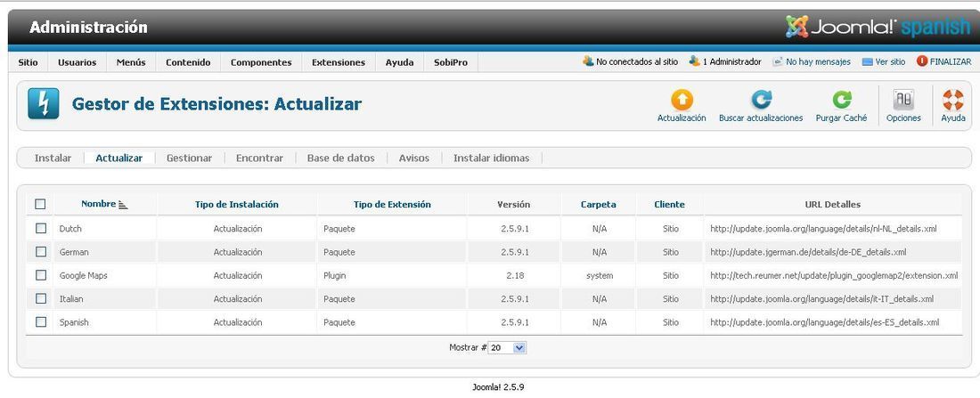Open the Menús menu

131,62
